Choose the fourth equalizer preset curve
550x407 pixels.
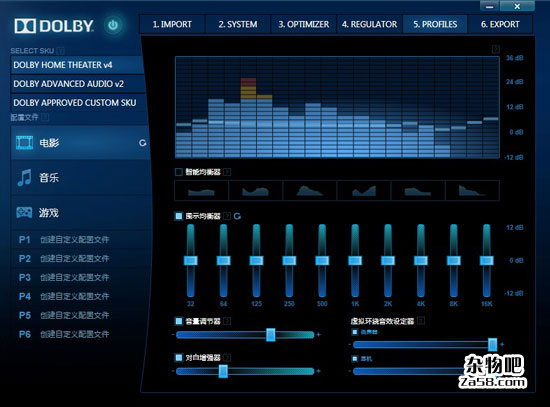(364, 191)
